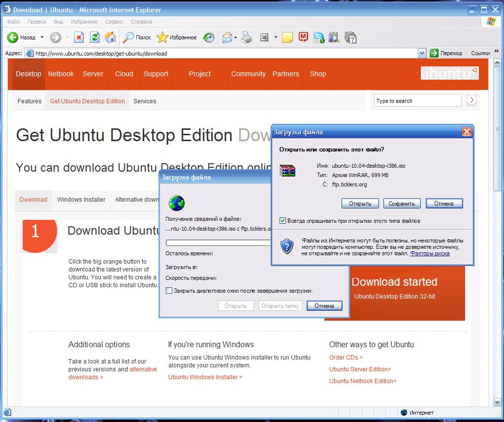
Task: Open the Ubuntu Windows Installer link
Action: click(x=205, y=377)
